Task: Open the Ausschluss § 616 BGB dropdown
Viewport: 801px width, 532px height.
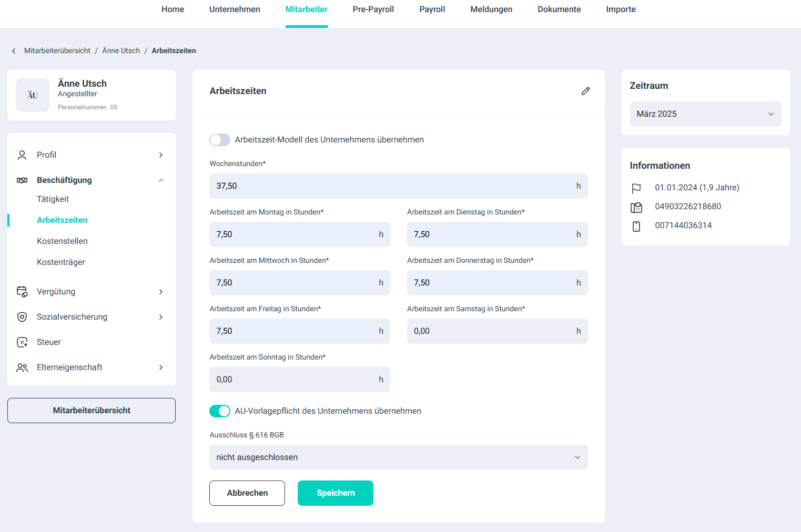Action: pyautogui.click(x=398, y=457)
